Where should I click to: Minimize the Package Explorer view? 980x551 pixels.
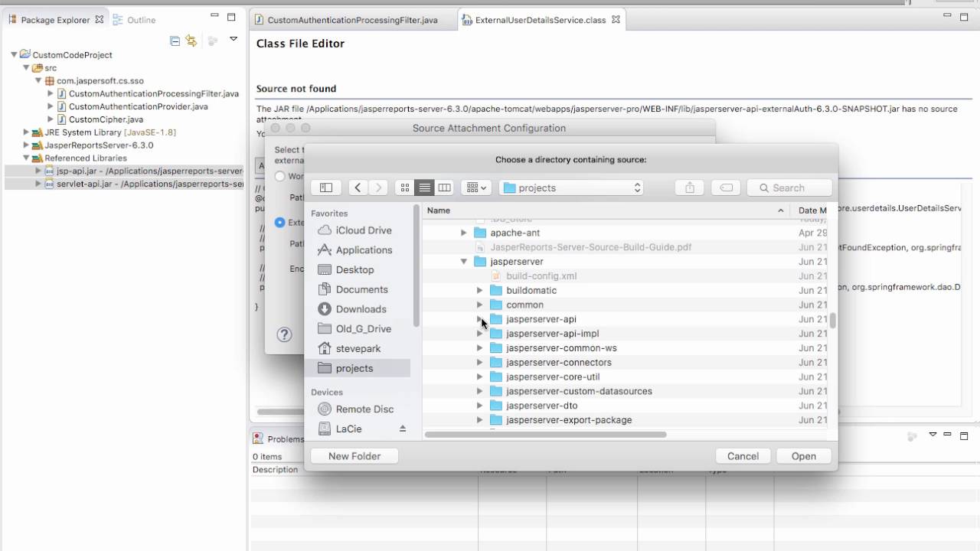pos(214,16)
